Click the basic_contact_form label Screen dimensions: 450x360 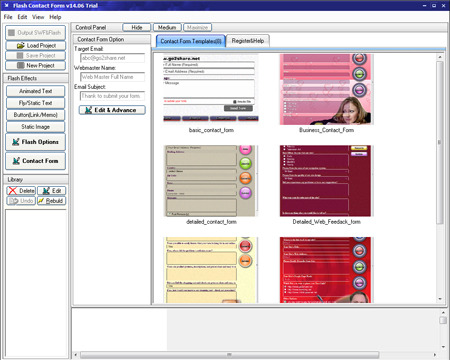click(211, 130)
